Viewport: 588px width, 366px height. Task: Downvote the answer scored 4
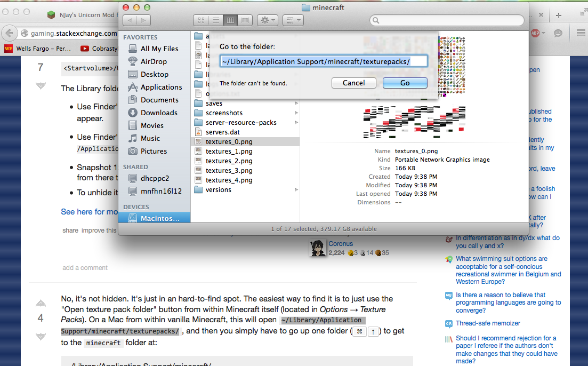pos(41,337)
